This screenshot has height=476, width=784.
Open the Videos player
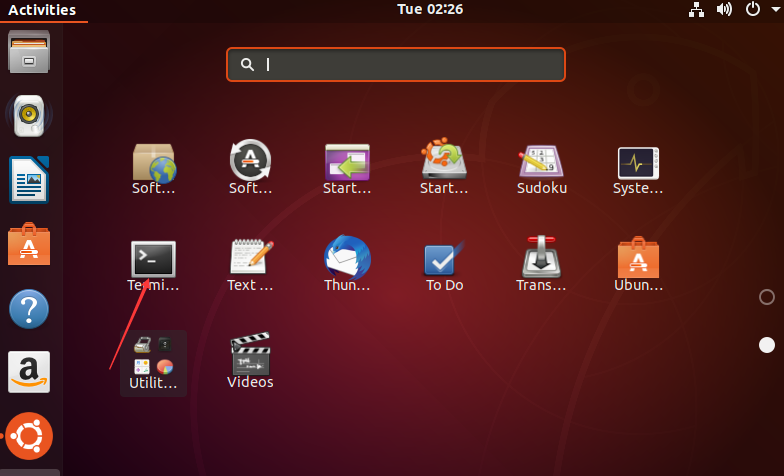point(251,357)
